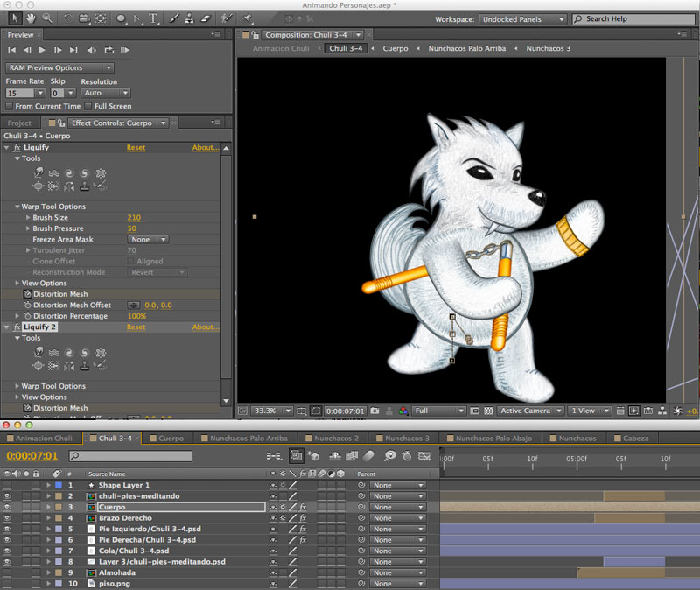Open Freeze Area Mask None dropdown
Image resolution: width=700 pixels, height=590 pixels.
click(x=148, y=239)
